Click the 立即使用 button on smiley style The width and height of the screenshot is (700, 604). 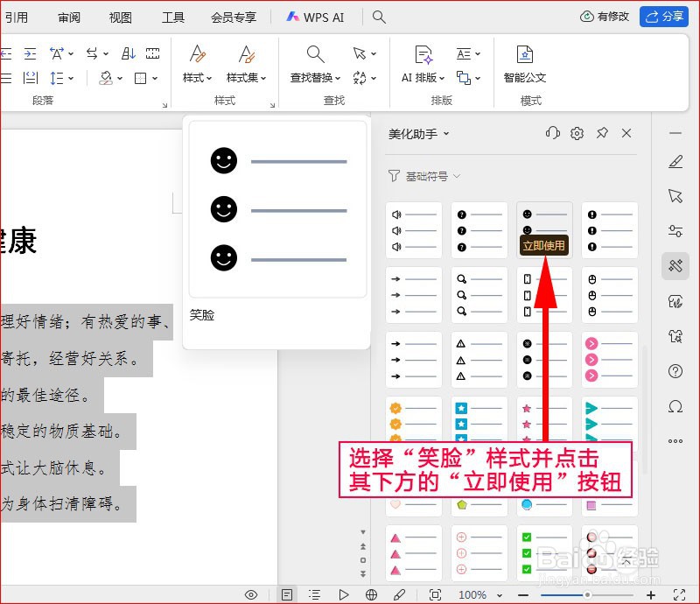pyautogui.click(x=543, y=245)
